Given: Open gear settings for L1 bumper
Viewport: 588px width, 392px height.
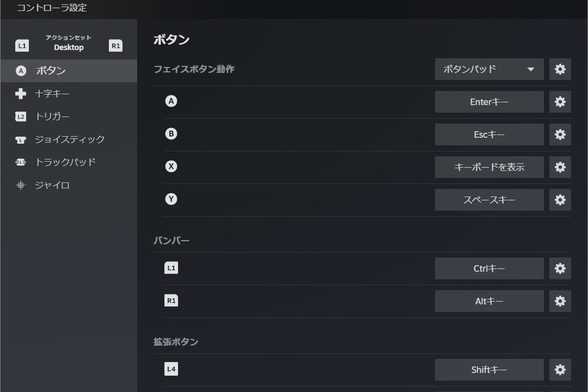Looking at the screenshot, I should (x=560, y=268).
